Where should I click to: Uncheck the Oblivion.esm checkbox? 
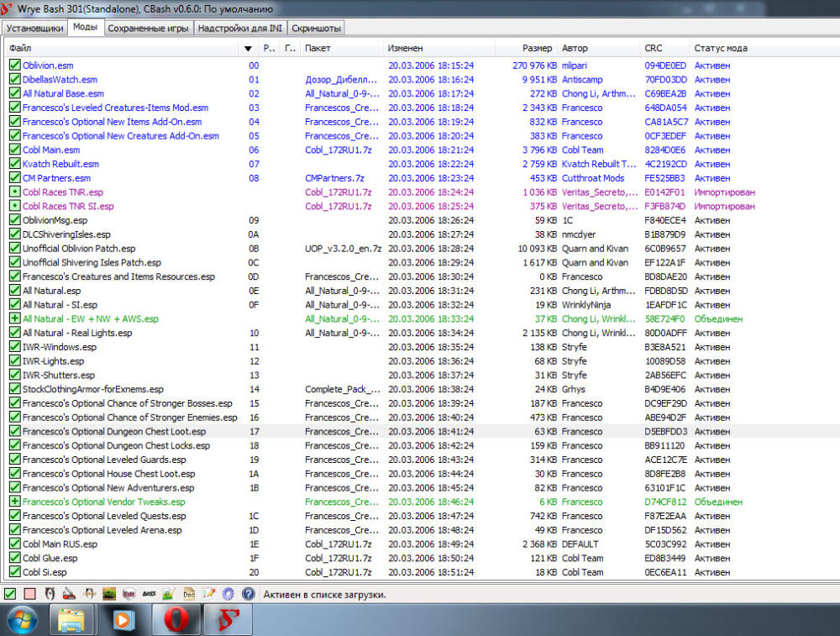click(x=14, y=66)
